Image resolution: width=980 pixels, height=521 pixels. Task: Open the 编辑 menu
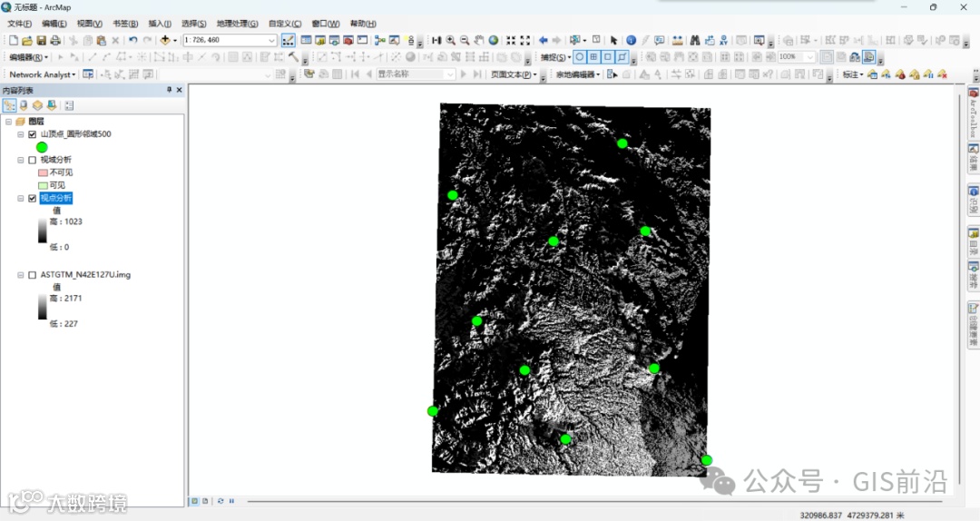tap(54, 24)
